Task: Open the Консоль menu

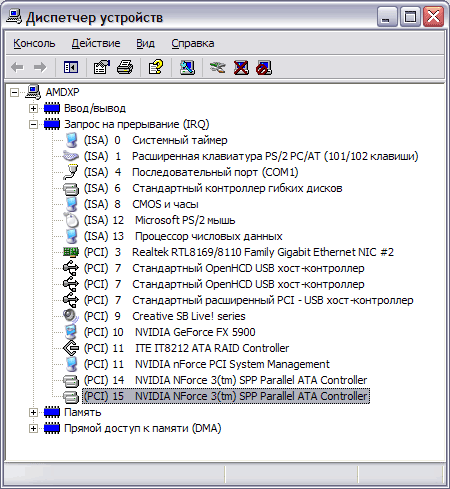Action: point(34,43)
